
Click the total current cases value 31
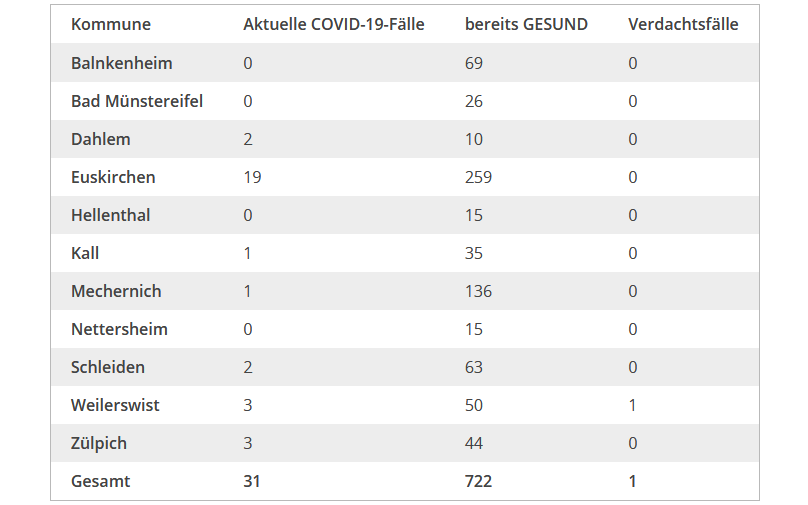[252, 481]
